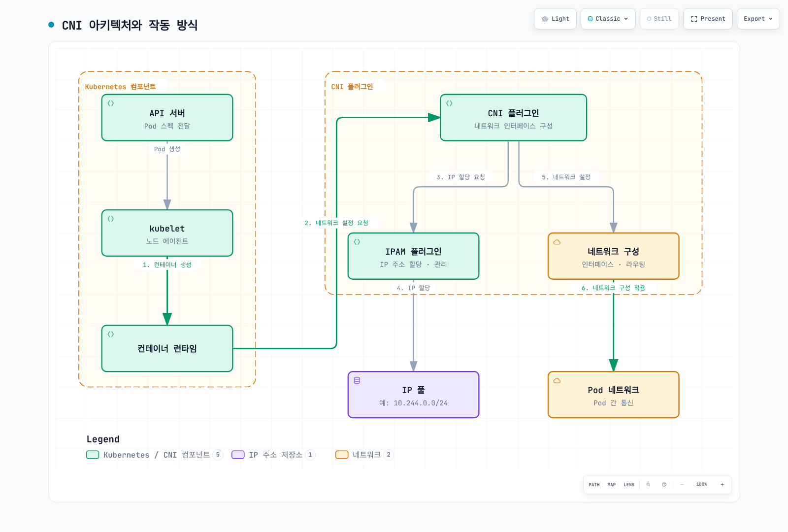The width and height of the screenshot is (788, 532).
Task: Click the code icon on IPAM 플러그인
Action: tap(357, 242)
